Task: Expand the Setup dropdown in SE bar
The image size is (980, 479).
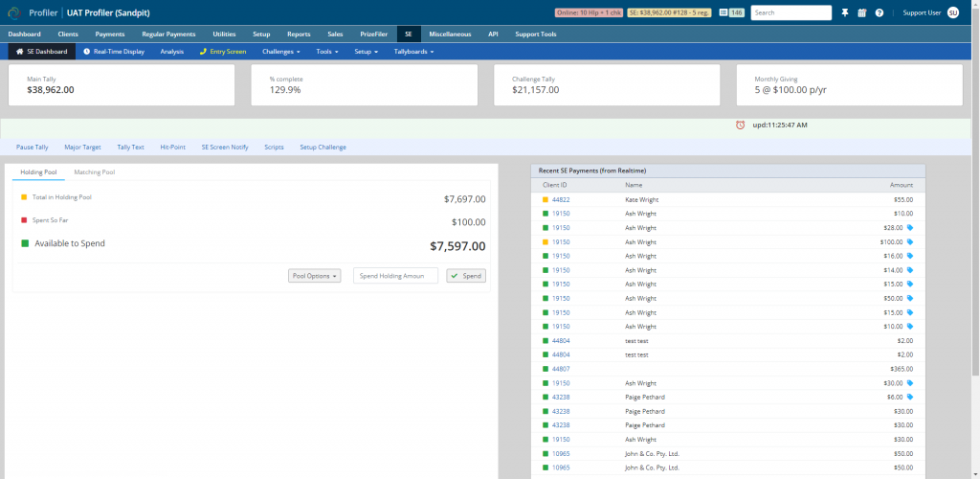Action: pyautogui.click(x=367, y=52)
